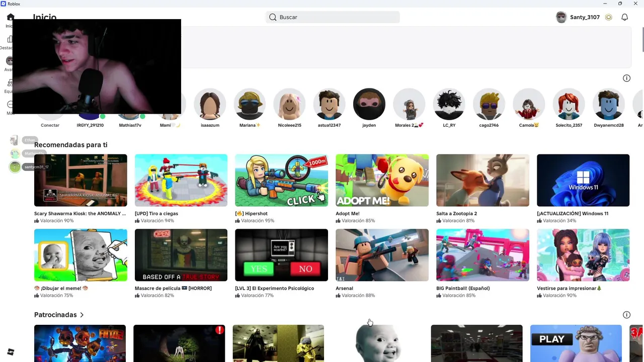644x362 pixels.
Task: Click Valoración 34% under Windows 11
Action: click(559, 221)
